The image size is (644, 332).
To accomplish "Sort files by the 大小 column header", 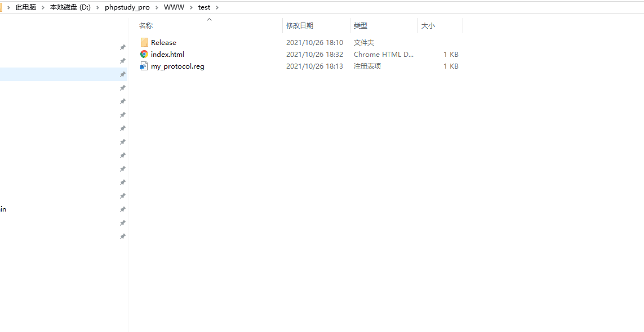I will pyautogui.click(x=428, y=25).
